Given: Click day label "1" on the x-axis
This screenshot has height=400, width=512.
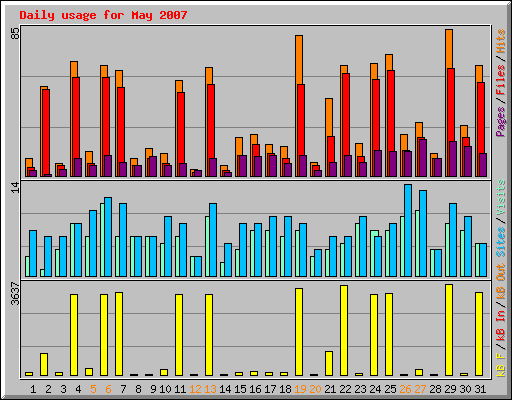Looking at the screenshot, I should pos(33,389).
